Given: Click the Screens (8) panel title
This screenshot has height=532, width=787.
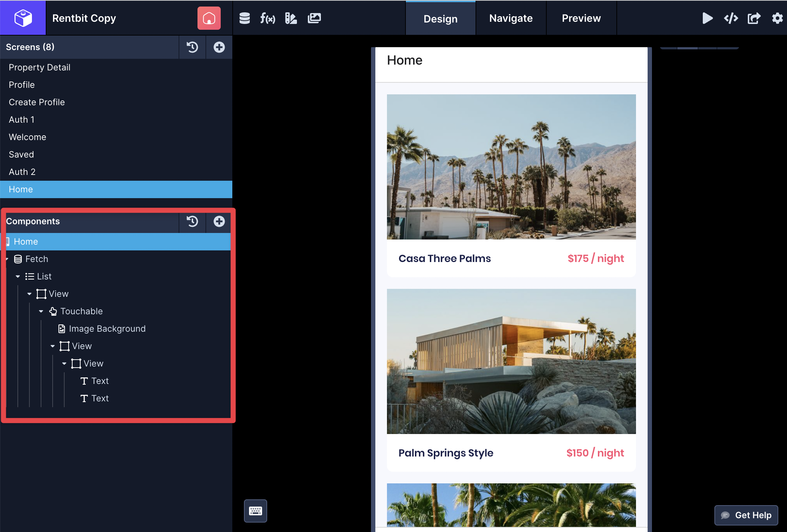Looking at the screenshot, I should point(30,47).
